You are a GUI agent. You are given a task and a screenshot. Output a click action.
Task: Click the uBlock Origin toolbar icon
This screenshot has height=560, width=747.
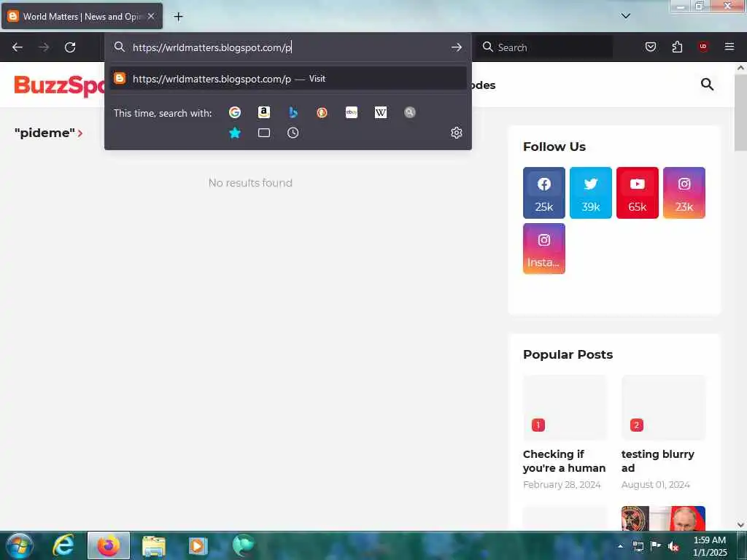703,47
